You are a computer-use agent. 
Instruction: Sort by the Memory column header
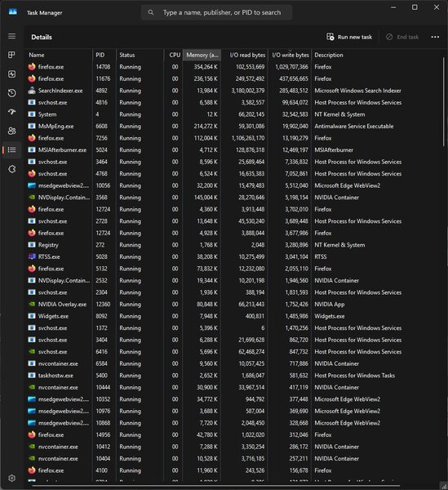[x=202, y=55]
